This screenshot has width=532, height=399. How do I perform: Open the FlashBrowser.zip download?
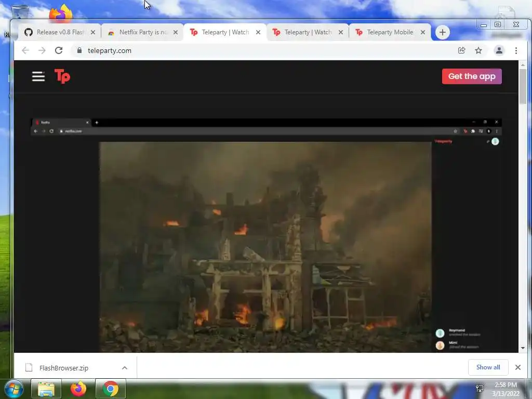pos(63,368)
